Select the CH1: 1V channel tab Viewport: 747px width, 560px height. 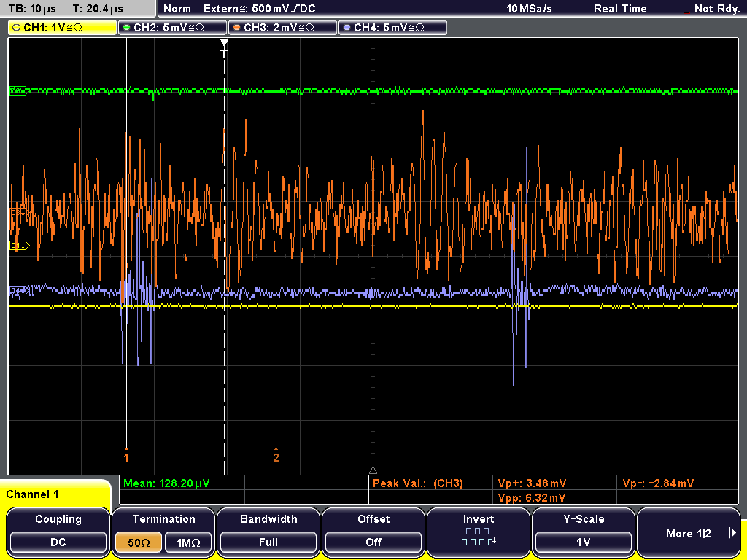click(63, 28)
